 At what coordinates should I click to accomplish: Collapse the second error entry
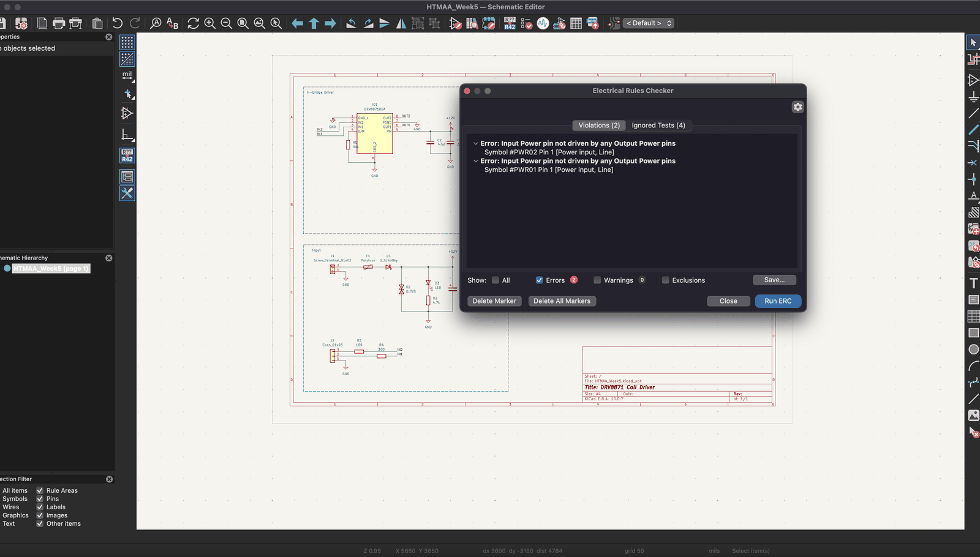tap(475, 161)
